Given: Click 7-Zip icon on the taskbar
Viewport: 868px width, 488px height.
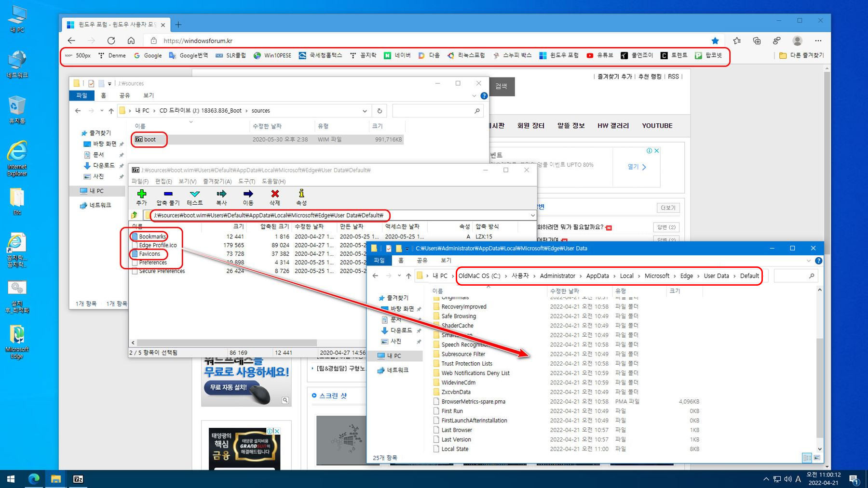Looking at the screenshot, I should 78,479.
